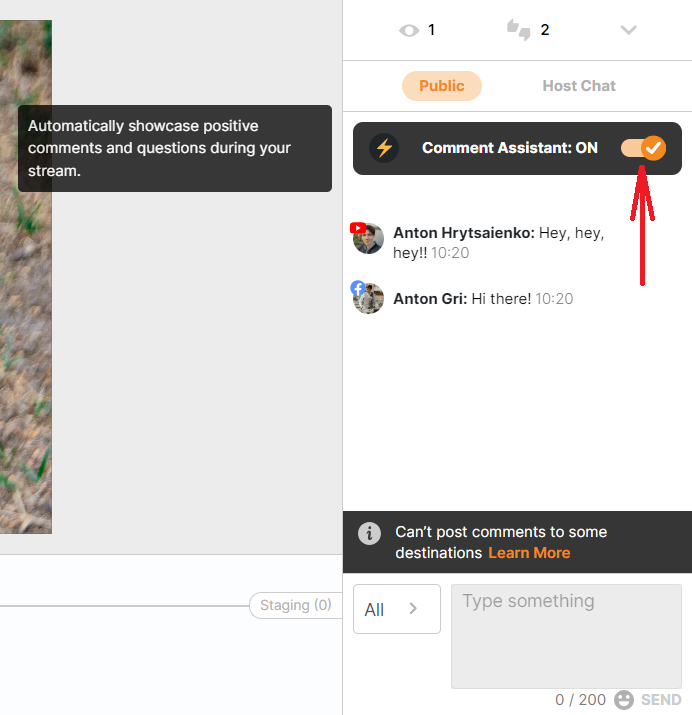
Task: Open the Learn More link
Action: [529, 553]
